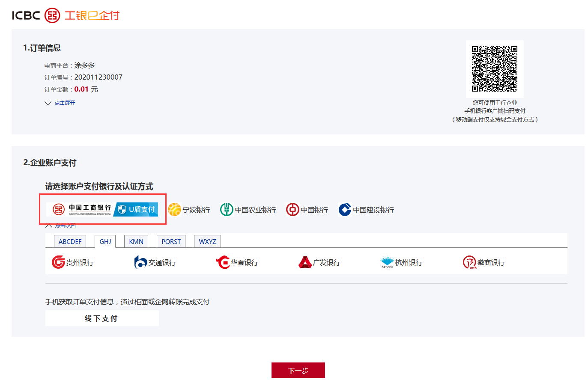The width and height of the screenshot is (588, 383).
Task: Select the 交通银行 logo icon
Action: pos(140,262)
